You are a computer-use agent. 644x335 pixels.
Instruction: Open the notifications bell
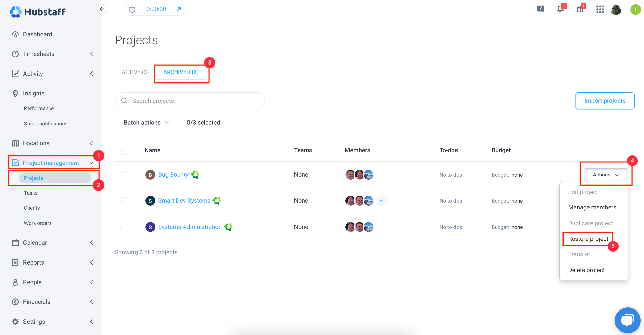pos(560,9)
